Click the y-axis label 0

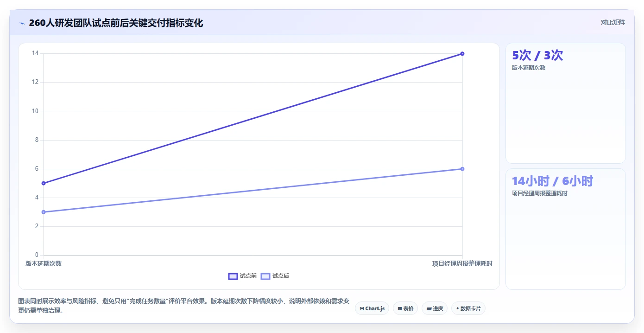pyautogui.click(x=37, y=255)
